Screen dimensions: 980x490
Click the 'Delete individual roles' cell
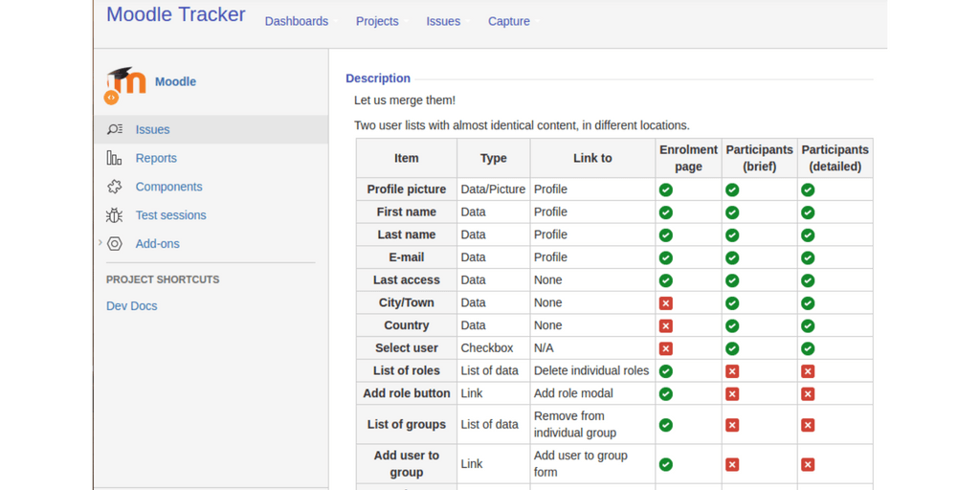[591, 370]
